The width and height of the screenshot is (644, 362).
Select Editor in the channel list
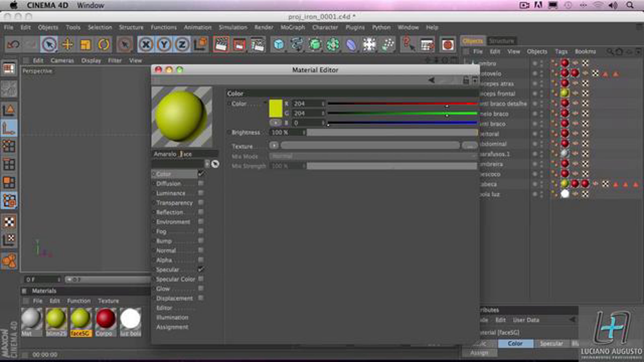(164, 308)
